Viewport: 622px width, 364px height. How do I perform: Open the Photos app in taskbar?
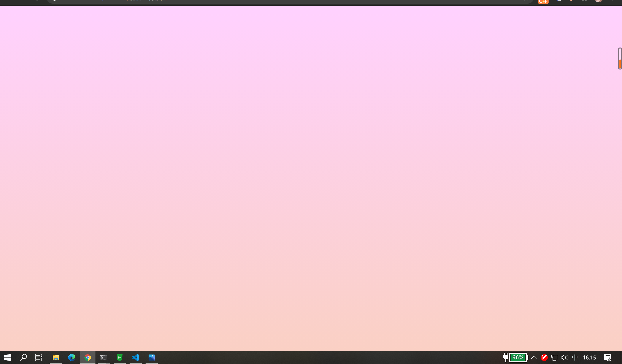(x=152, y=357)
